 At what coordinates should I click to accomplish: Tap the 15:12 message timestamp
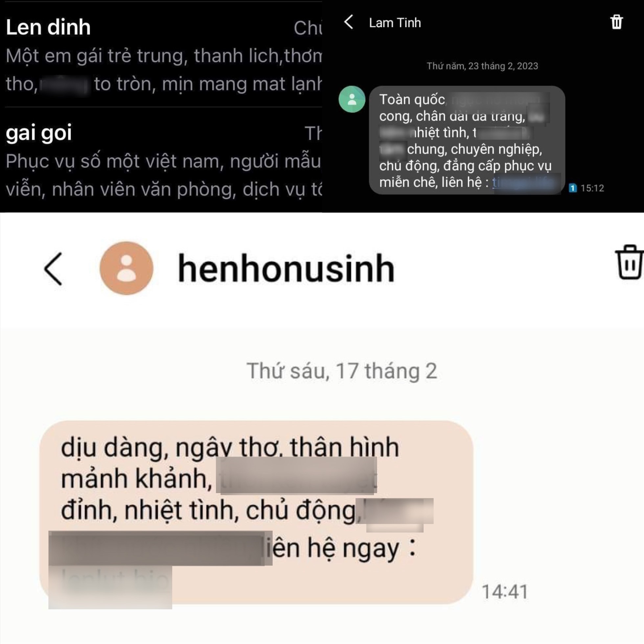tap(592, 188)
